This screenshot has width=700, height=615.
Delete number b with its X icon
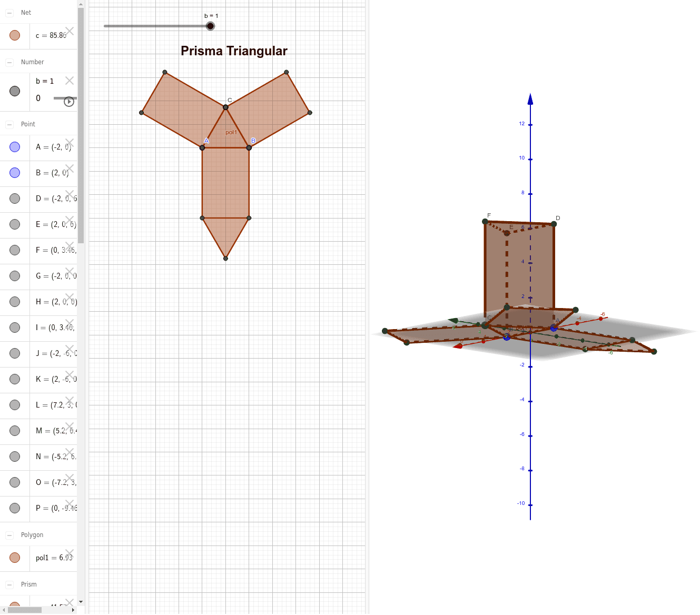tap(69, 81)
